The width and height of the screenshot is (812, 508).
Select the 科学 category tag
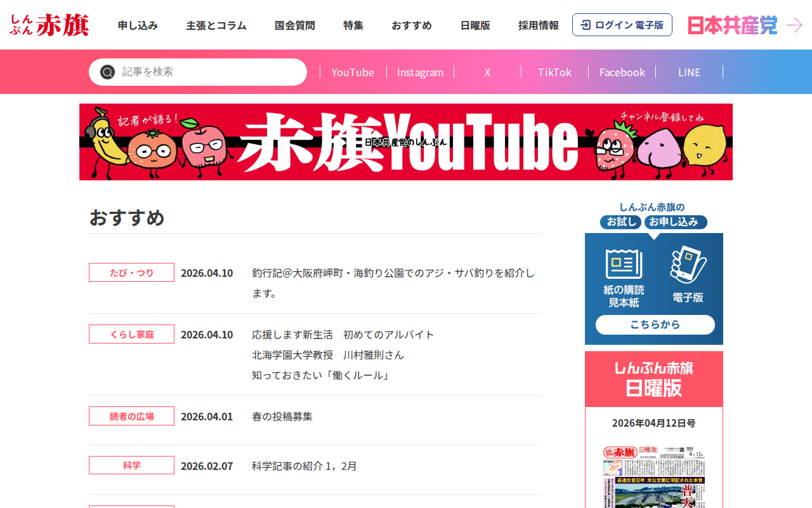[131, 465]
